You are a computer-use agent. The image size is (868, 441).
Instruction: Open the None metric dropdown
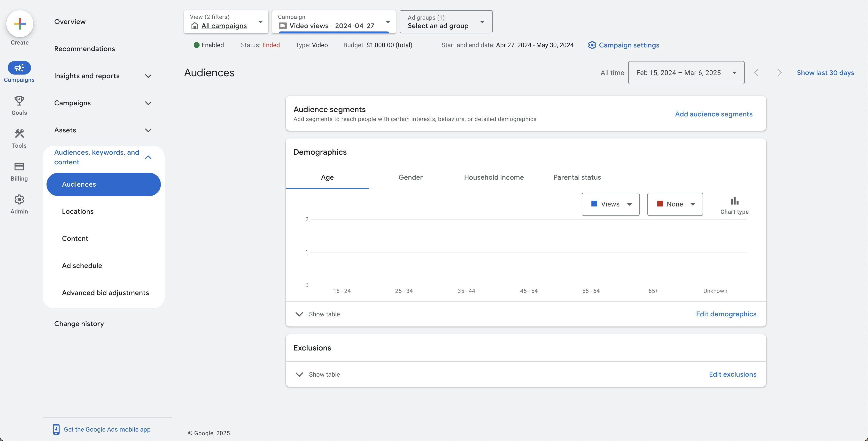click(675, 204)
